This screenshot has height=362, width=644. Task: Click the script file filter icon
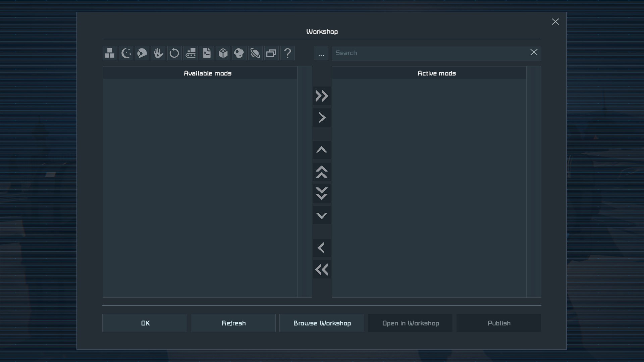(x=207, y=53)
